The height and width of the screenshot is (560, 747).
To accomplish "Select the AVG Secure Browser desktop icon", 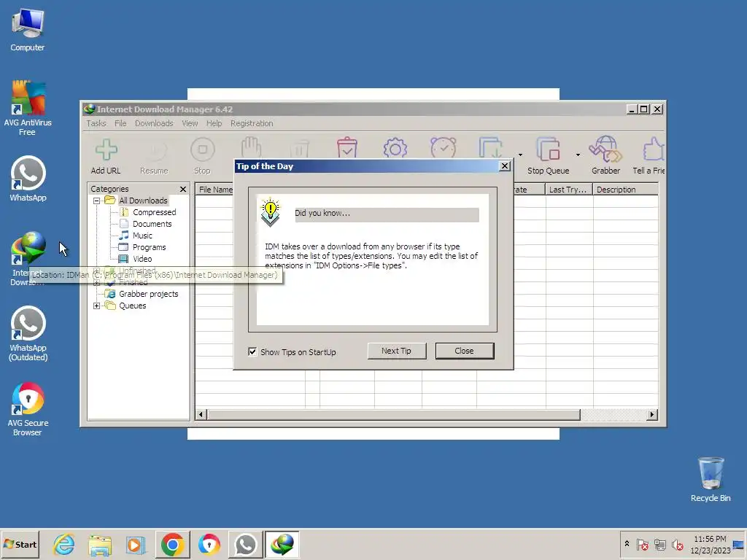I will pos(28,409).
